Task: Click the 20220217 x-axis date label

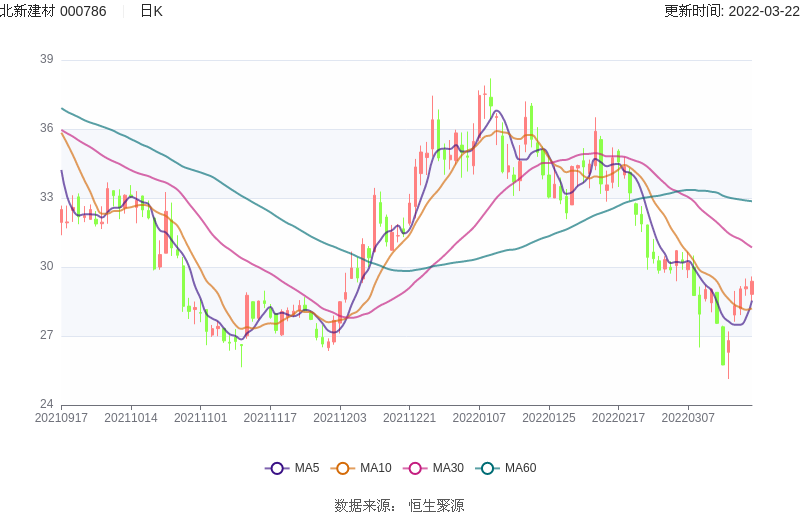Action: click(x=618, y=417)
